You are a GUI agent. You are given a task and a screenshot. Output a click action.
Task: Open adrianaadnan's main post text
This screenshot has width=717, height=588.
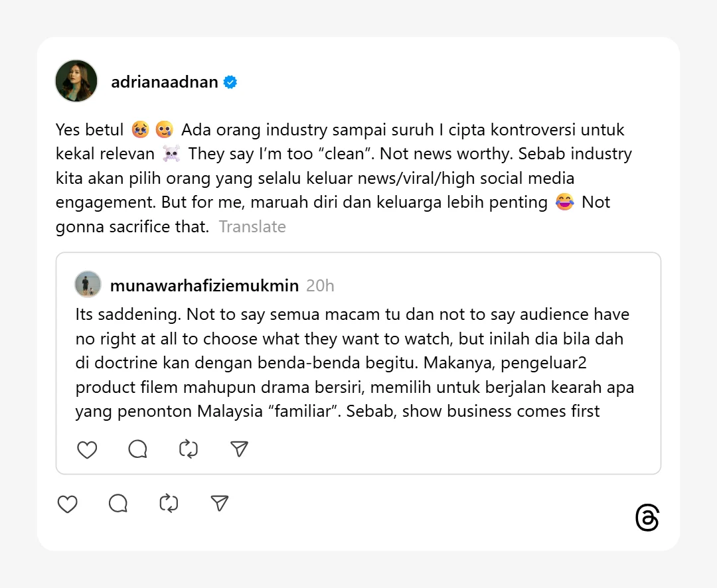[x=344, y=178]
